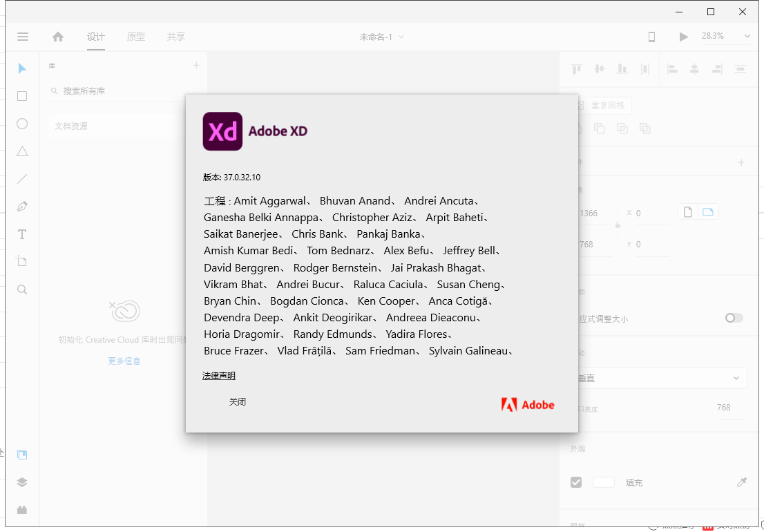Open mobile device preview icon

click(651, 37)
